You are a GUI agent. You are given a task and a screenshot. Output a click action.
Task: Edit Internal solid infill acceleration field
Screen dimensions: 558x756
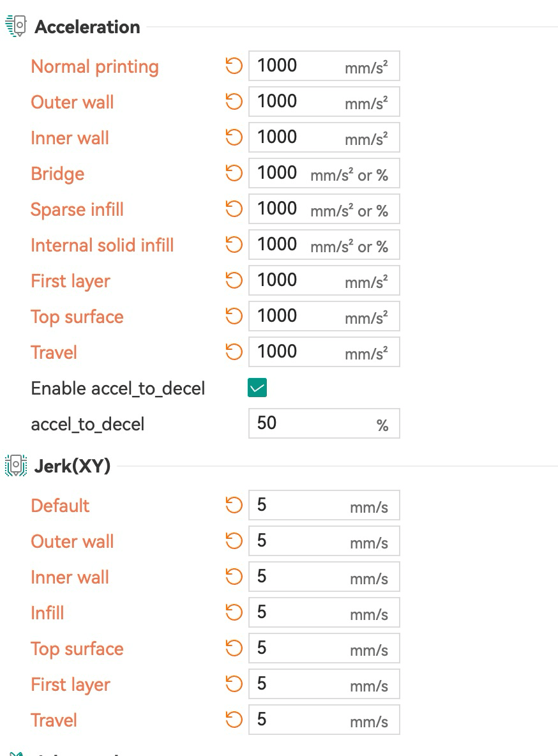(324, 245)
